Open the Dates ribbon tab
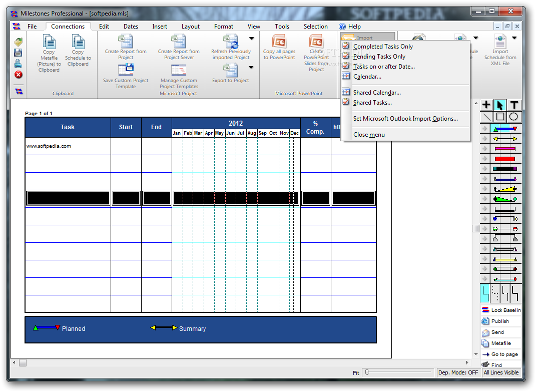Screen dimensions: 536x392 pyautogui.click(x=131, y=27)
